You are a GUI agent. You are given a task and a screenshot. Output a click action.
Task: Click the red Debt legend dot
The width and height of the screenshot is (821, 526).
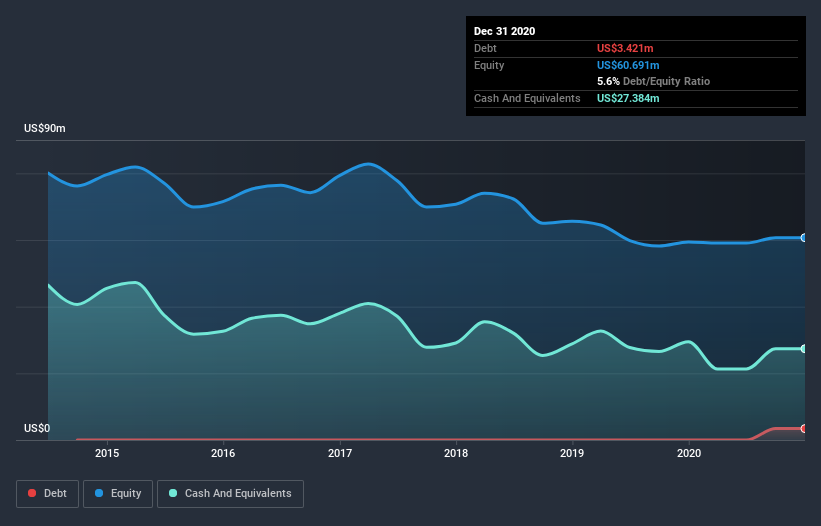point(32,493)
